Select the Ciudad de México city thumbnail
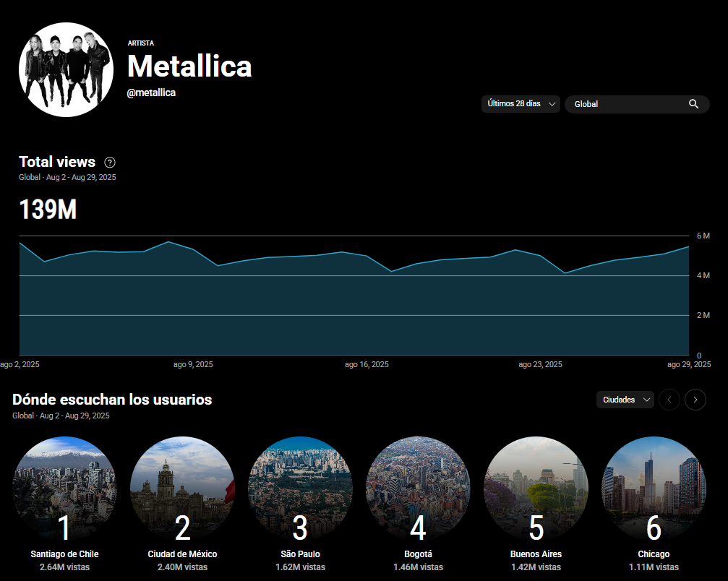 (182, 489)
